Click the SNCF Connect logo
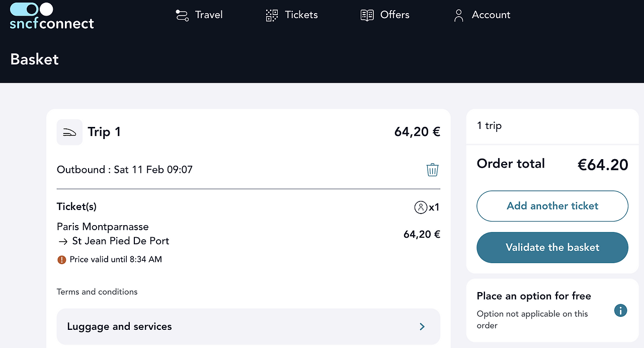644x348 pixels. [x=52, y=16]
